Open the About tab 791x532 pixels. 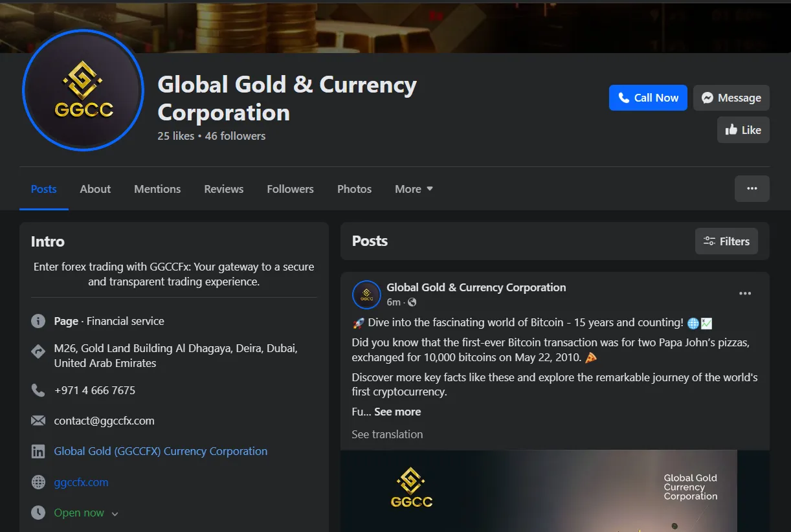pos(95,189)
